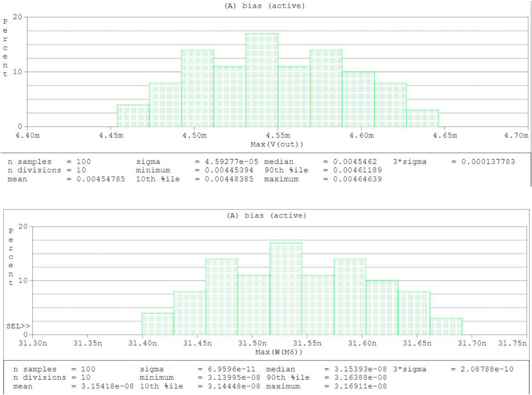The height and width of the screenshot is (395, 532).
Task: Click the tallest bar in the Max(W(M6)) histogram
Action: tap(286, 289)
